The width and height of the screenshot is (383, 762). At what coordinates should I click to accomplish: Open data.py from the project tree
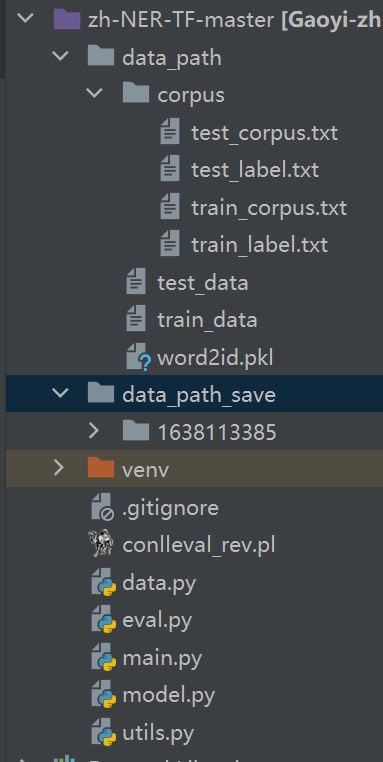pos(159,583)
